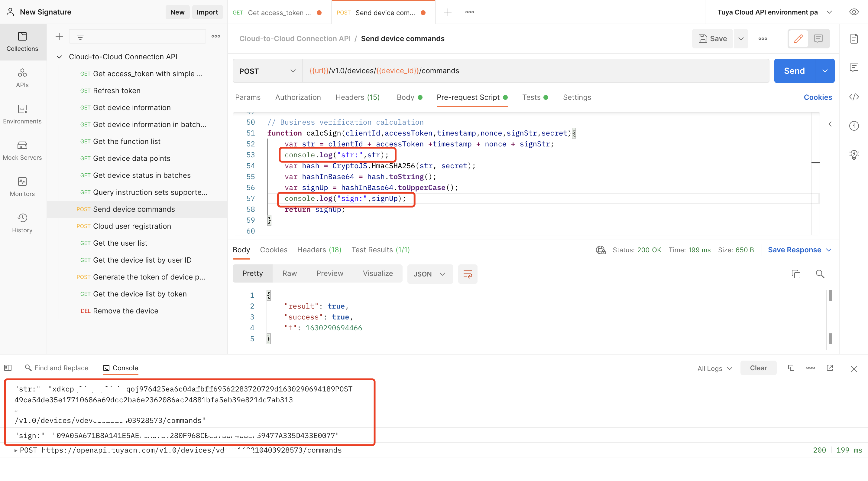The width and height of the screenshot is (868, 481).
Task: Copy the response body
Action: tap(796, 274)
